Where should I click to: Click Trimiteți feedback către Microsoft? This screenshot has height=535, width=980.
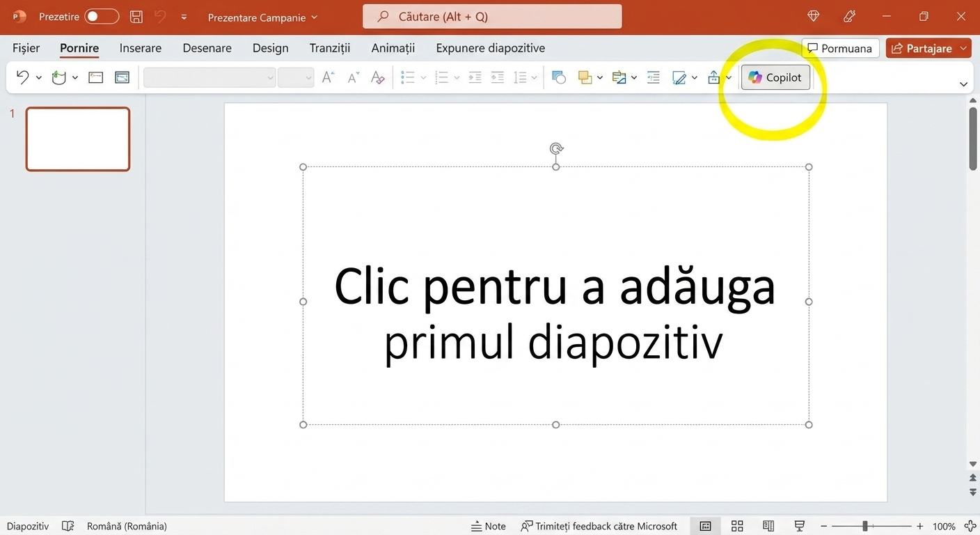tap(599, 526)
